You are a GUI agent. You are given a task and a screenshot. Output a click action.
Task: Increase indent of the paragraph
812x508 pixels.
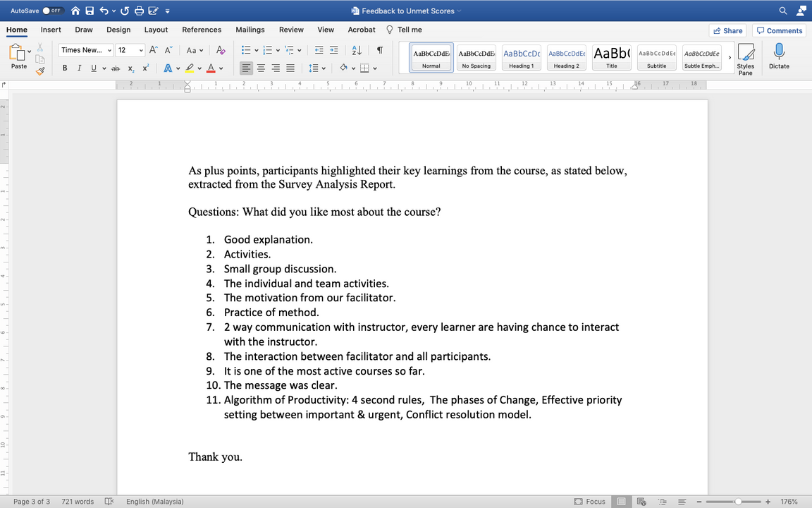pos(333,50)
